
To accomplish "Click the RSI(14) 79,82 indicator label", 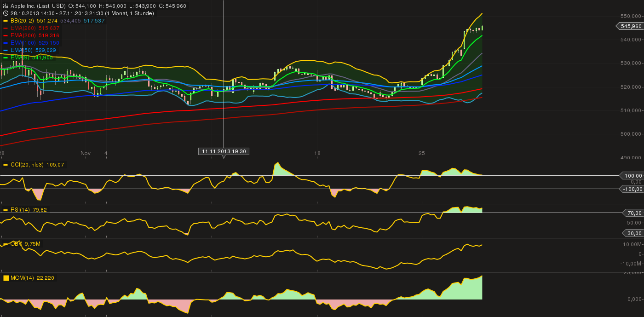I will coord(28,209).
